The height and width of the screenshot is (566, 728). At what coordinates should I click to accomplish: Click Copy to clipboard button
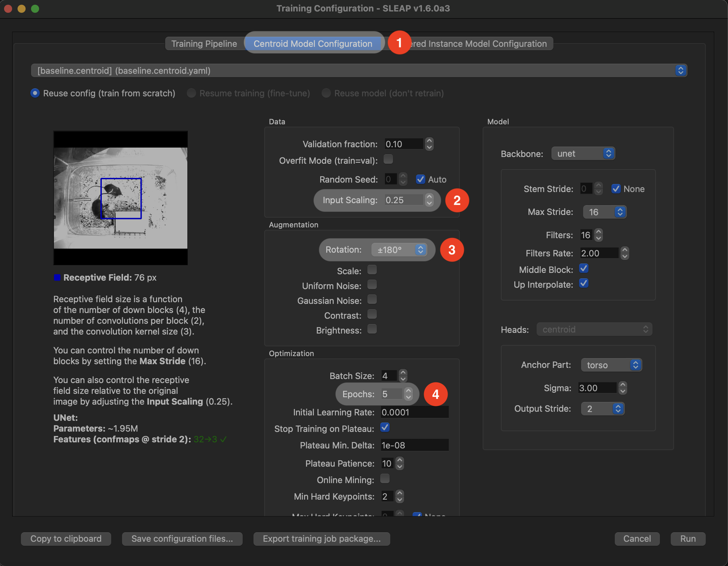click(x=66, y=539)
